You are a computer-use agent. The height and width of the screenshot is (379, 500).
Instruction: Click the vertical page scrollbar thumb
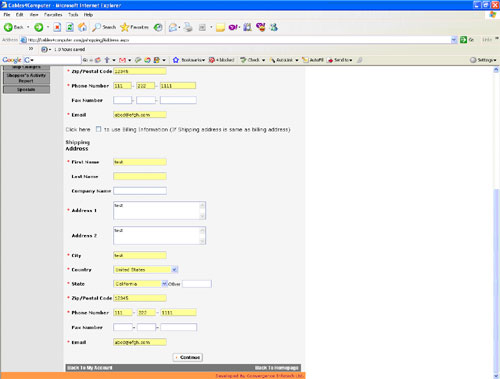tap(497, 280)
